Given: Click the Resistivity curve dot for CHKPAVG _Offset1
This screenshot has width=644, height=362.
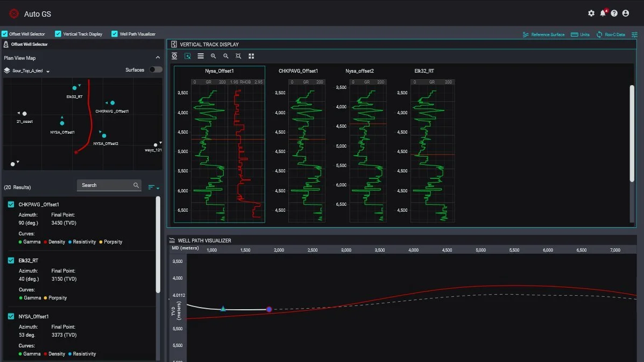Looking at the screenshot, I should [70, 242].
